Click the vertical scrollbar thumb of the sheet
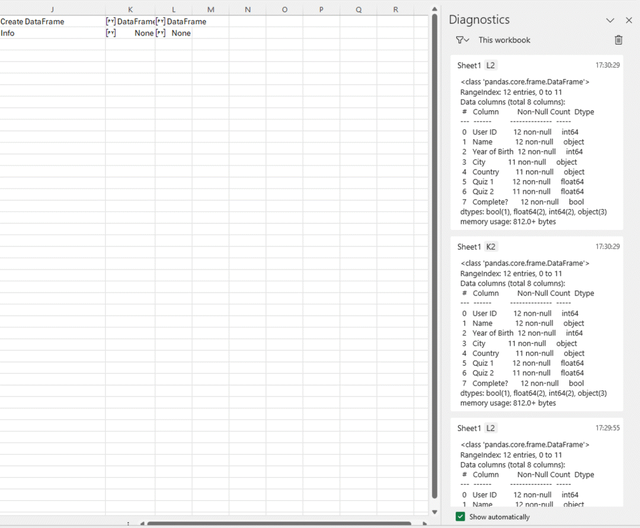This screenshot has width=640, height=528. pos(435,256)
